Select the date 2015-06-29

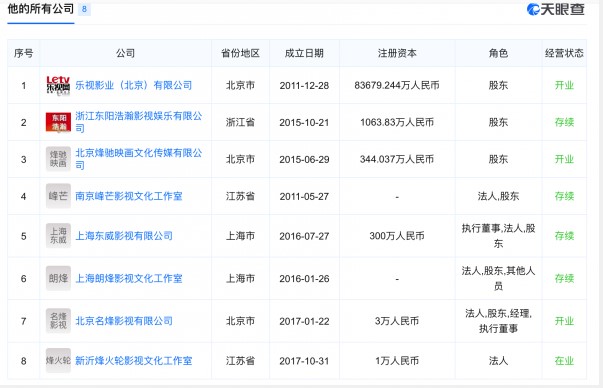pos(304,159)
